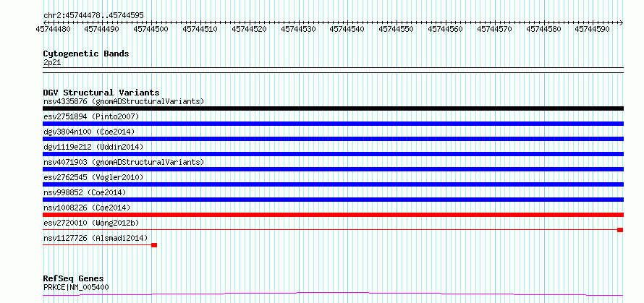The height and width of the screenshot is (303, 644).
Task: Click ruler coordinate 45744530
Action: [x=299, y=29]
